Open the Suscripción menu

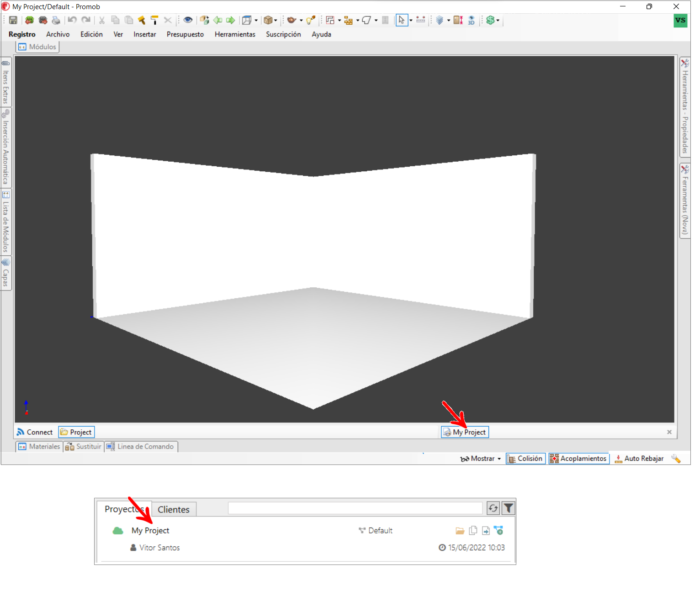point(283,34)
